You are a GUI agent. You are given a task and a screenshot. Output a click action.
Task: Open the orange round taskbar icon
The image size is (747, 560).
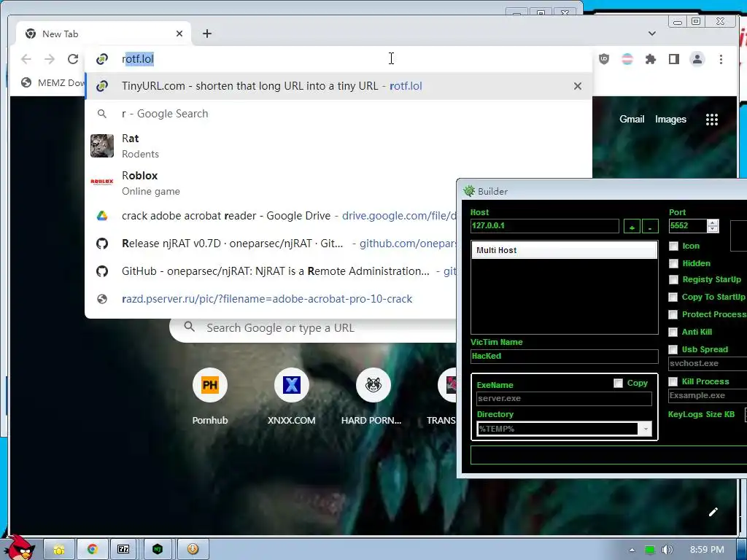(193, 550)
